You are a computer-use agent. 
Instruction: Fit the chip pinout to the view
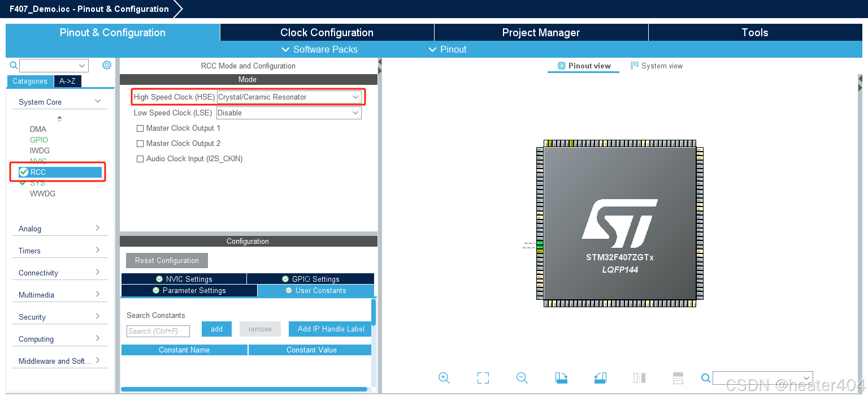coord(483,378)
